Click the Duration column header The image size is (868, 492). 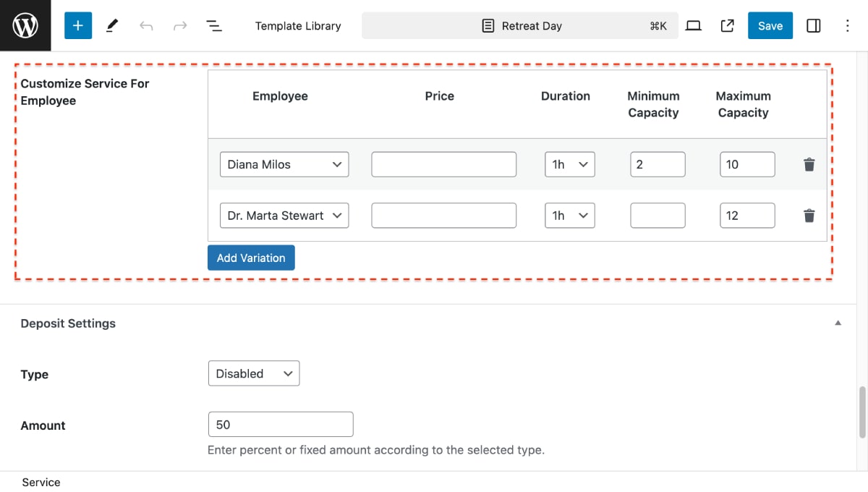click(x=566, y=96)
